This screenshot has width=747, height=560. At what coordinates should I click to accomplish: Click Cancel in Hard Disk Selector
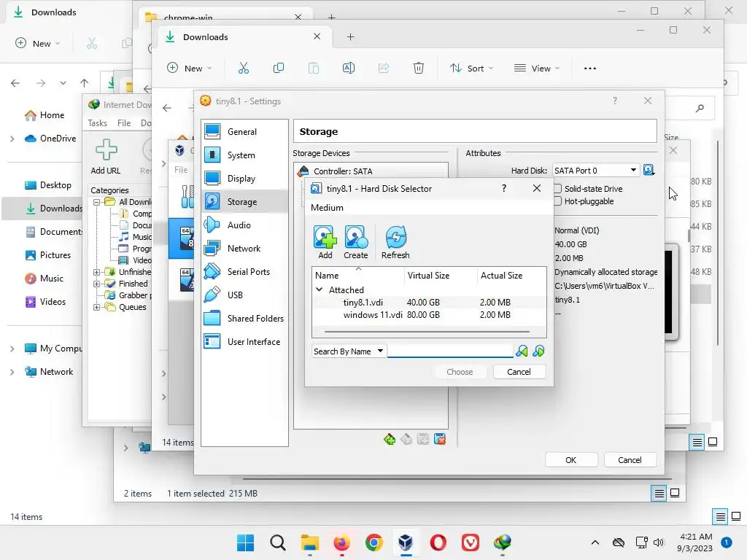tap(519, 372)
